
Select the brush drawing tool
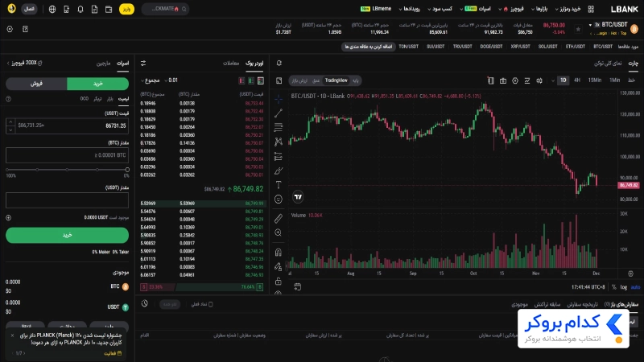pos(279,171)
